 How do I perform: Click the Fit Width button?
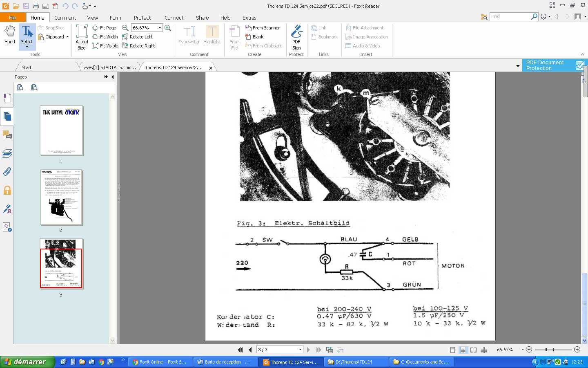click(105, 37)
